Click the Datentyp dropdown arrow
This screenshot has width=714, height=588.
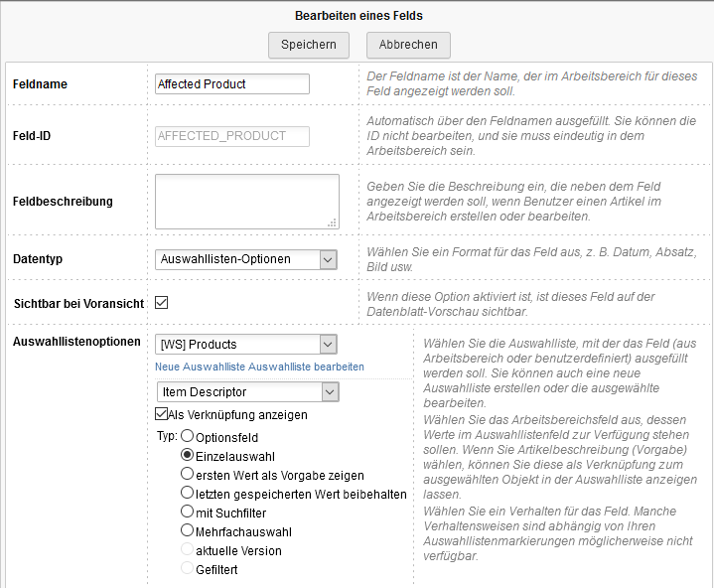328,259
